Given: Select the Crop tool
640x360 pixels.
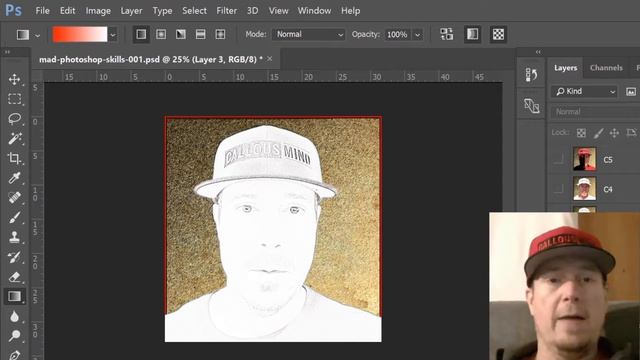Looking at the screenshot, I should pyautogui.click(x=15, y=158).
